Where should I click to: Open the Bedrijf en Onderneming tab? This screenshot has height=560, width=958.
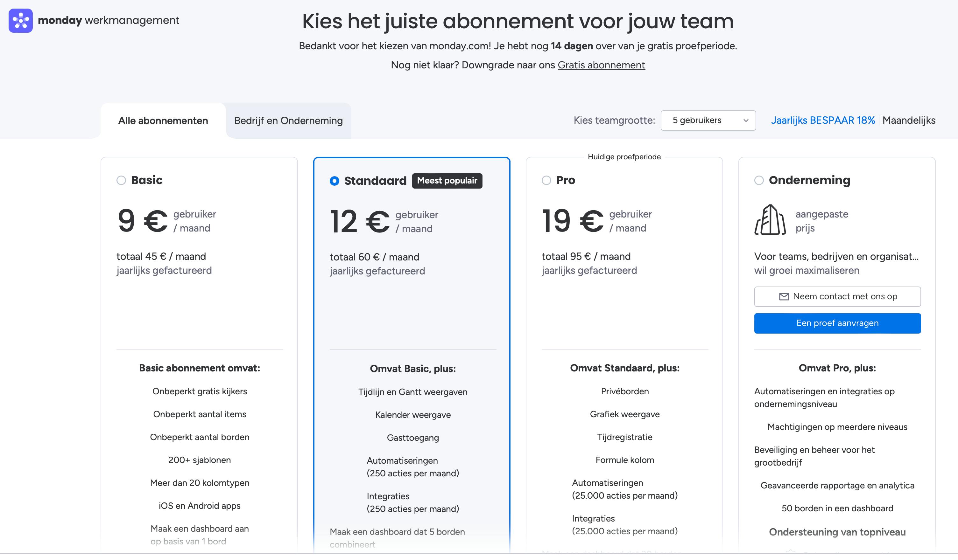[288, 121]
